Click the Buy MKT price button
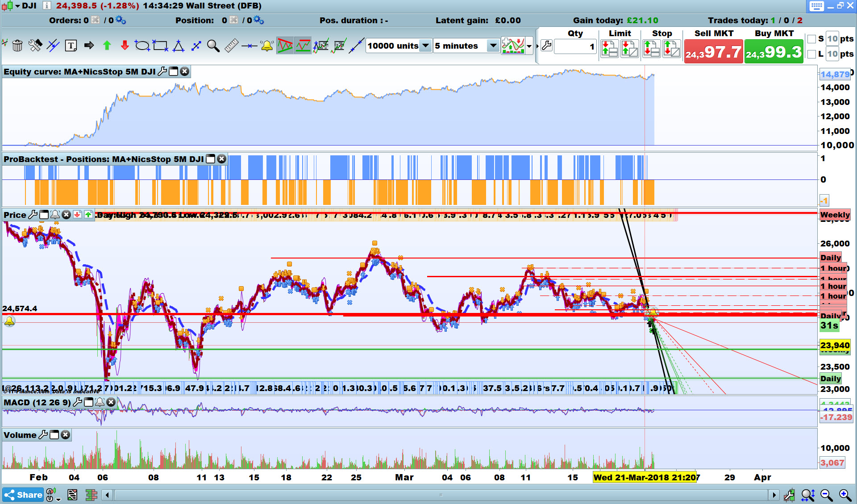The image size is (857, 504). (774, 51)
